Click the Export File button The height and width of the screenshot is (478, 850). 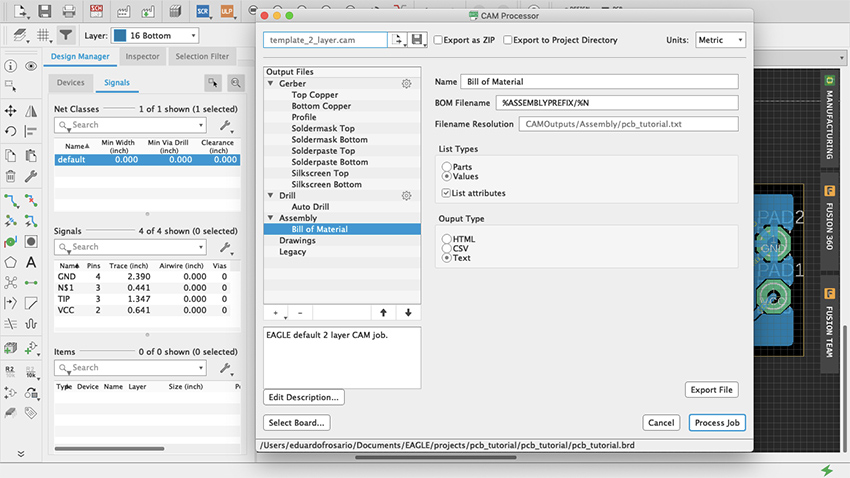pos(711,390)
